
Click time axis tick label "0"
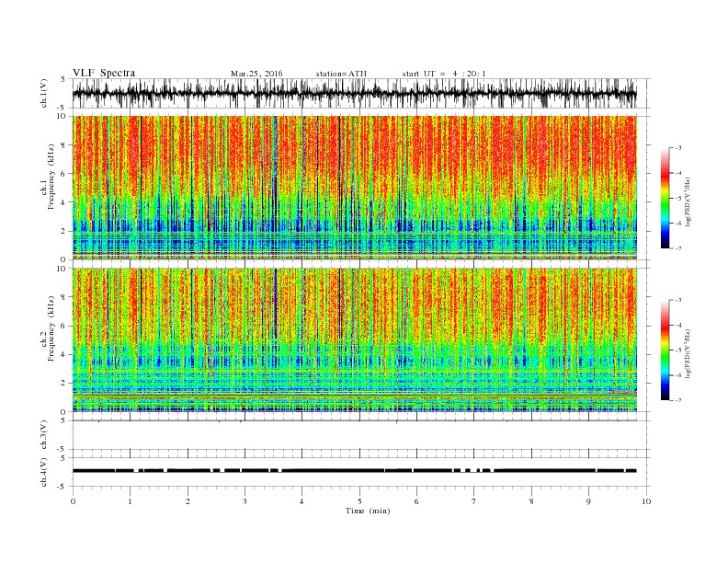coord(73,501)
